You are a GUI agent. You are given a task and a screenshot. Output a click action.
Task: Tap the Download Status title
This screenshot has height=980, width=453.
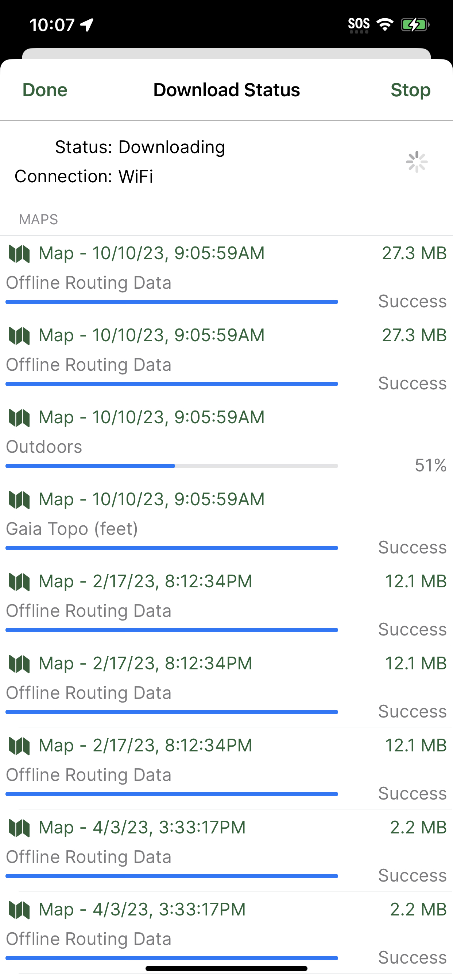pos(226,90)
